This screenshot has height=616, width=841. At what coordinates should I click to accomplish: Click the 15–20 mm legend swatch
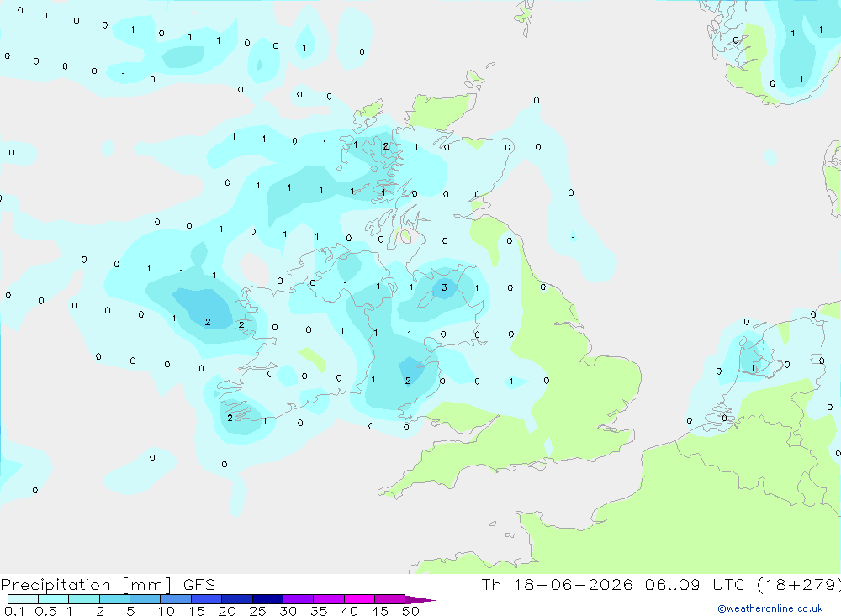[207, 599]
